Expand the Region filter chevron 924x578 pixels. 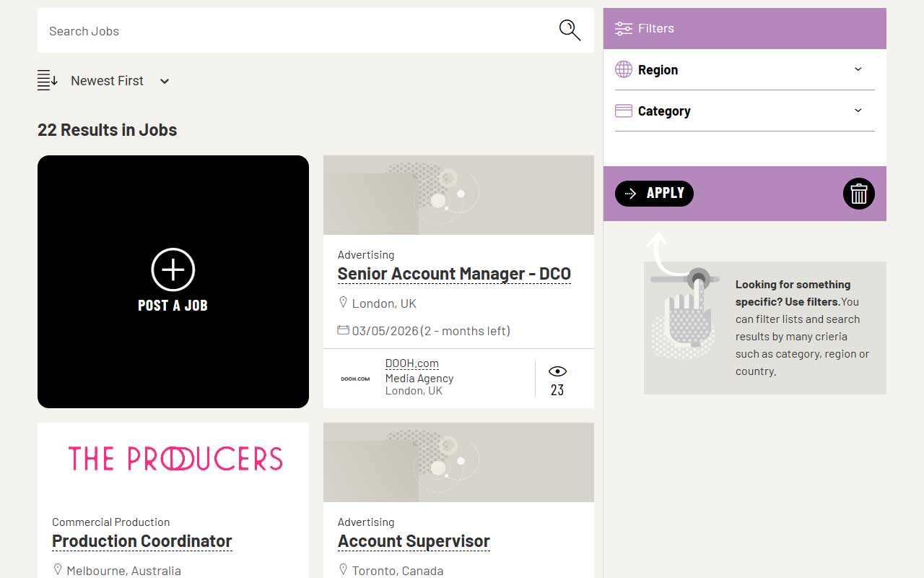(858, 69)
